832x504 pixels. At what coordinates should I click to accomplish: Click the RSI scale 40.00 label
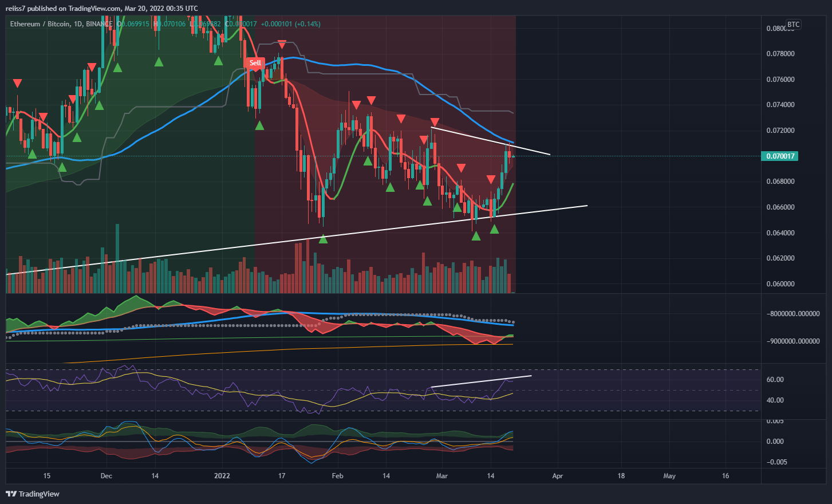[775, 400]
